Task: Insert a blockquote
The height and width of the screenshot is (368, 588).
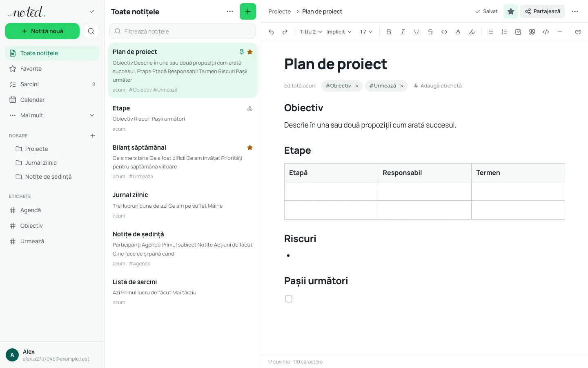Action: [x=532, y=32]
